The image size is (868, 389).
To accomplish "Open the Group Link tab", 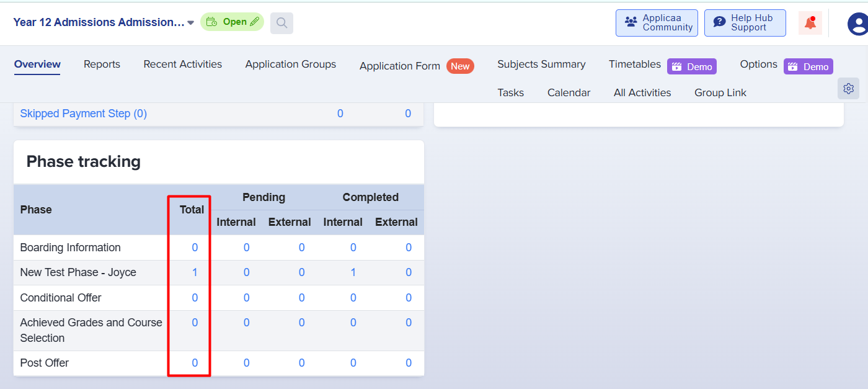I will tap(720, 93).
